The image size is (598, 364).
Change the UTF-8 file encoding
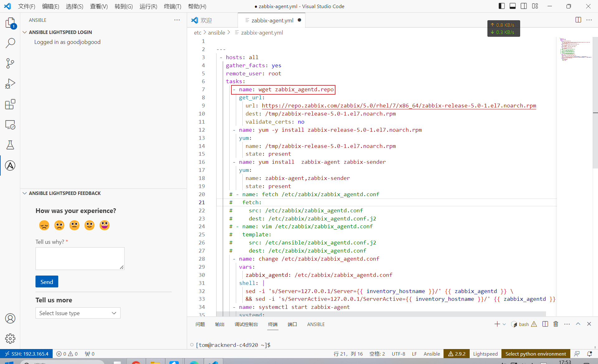(x=398, y=354)
